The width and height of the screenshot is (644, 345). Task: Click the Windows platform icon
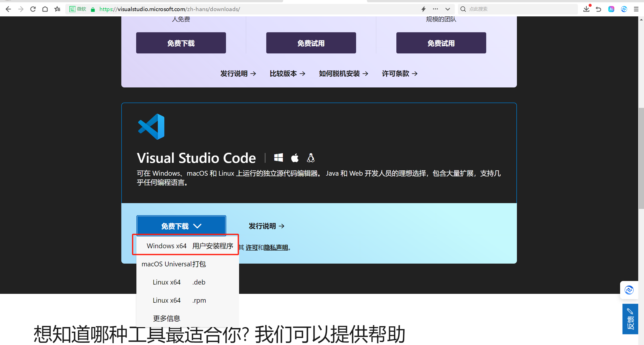coord(278,158)
